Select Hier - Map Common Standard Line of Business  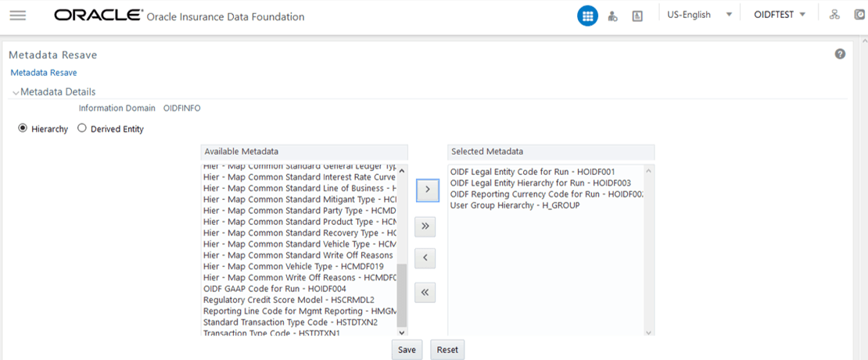click(x=299, y=188)
